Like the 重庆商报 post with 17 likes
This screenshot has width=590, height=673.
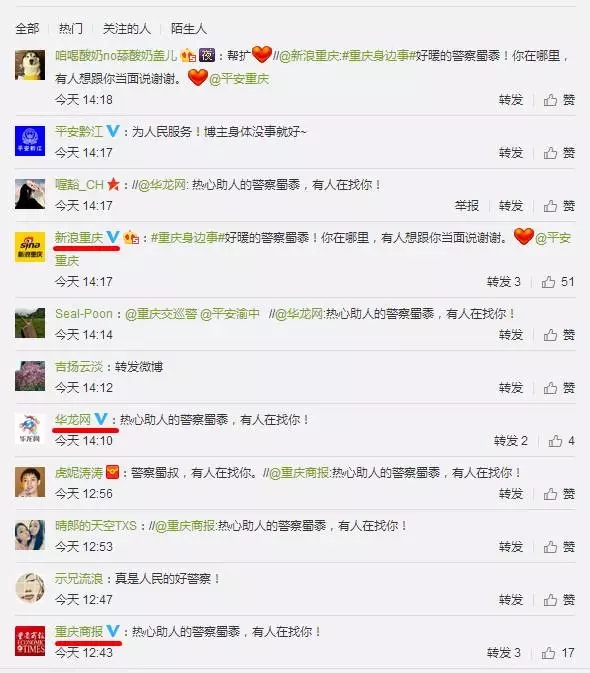[557, 653]
